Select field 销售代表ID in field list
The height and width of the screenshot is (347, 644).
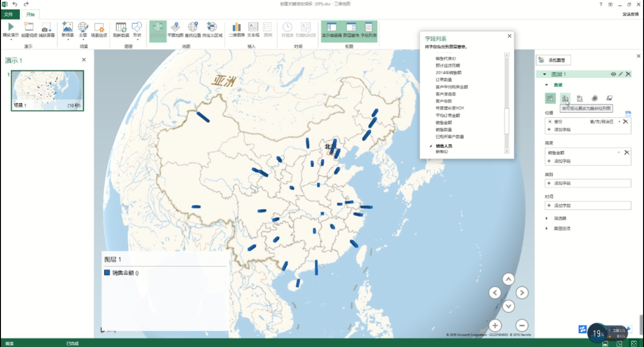446,58
